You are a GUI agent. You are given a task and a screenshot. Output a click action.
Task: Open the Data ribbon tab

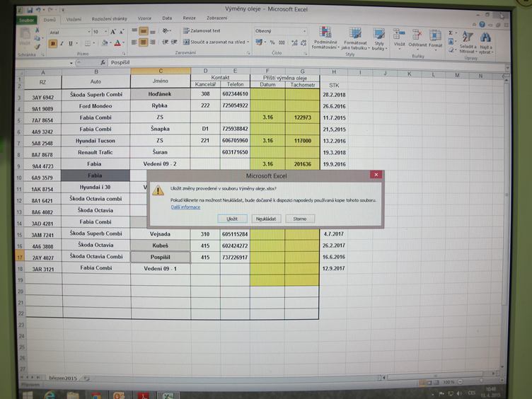click(167, 18)
